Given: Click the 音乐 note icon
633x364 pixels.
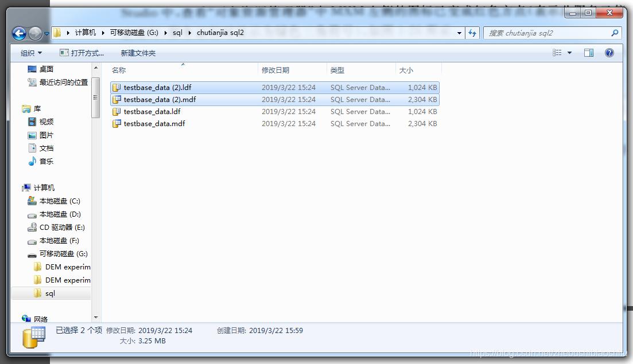Looking at the screenshot, I should pos(32,161).
